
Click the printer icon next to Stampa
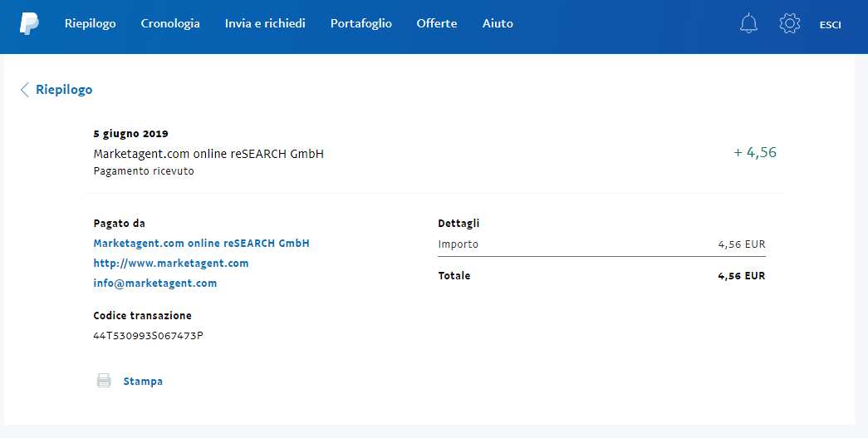coord(104,380)
